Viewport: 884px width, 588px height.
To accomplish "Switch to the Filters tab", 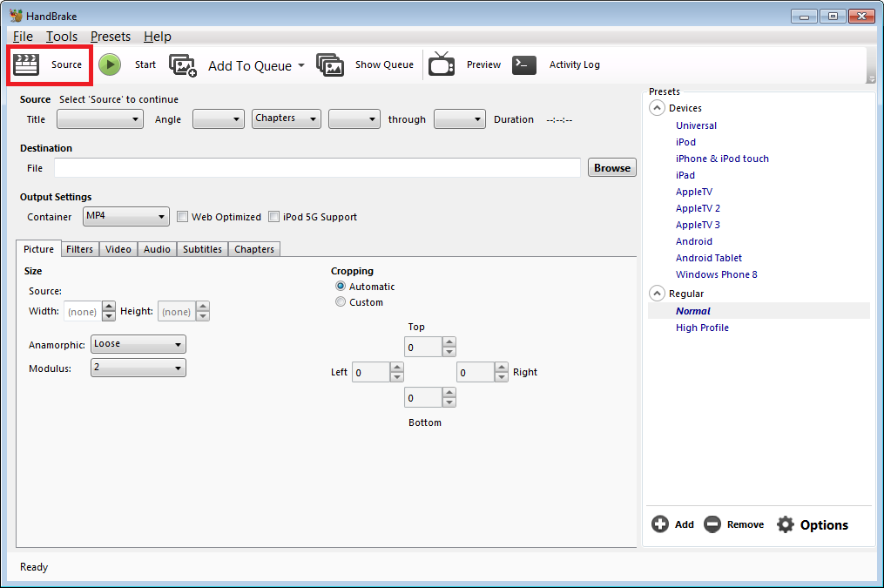I will tap(79, 249).
